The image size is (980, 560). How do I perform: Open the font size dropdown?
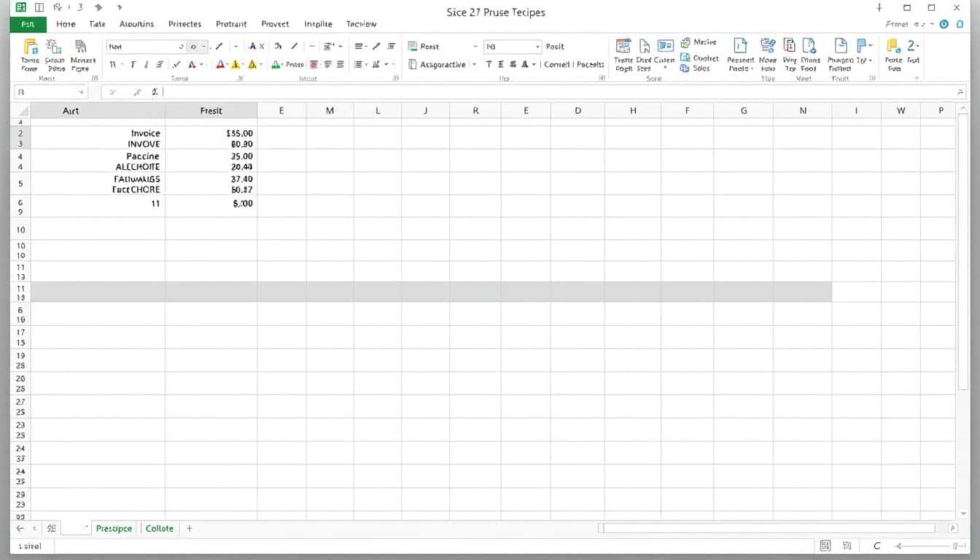[198, 46]
